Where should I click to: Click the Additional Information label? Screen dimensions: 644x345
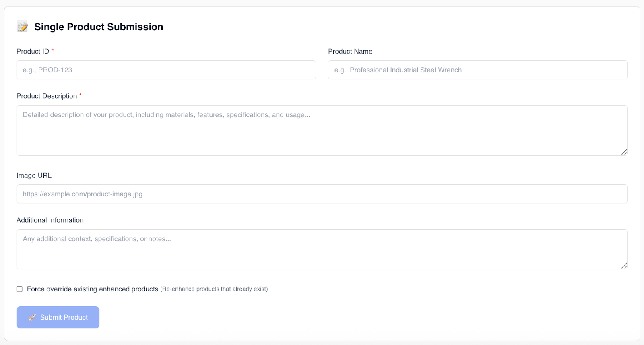[x=50, y=220]
